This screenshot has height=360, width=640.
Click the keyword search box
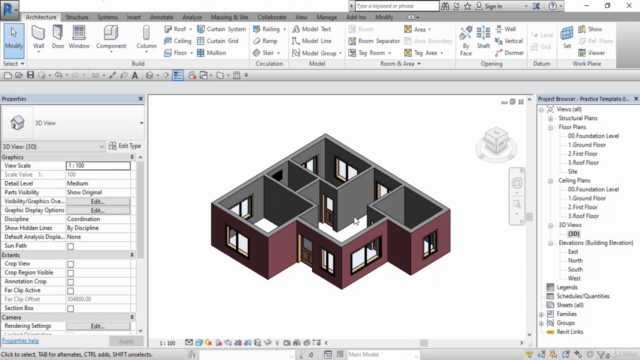397,6
